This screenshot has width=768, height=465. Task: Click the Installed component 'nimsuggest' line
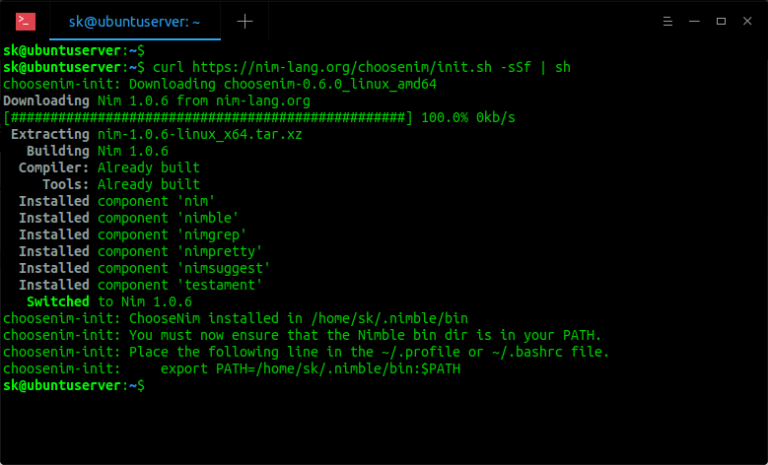(x=144, y=268)
